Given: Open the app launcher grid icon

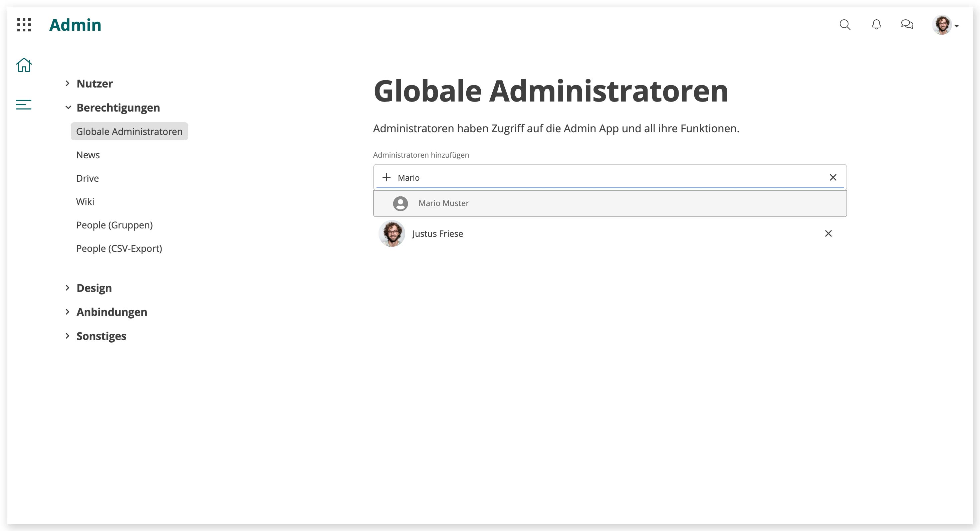Looking at the screenshot, I should tap(24, 25).
